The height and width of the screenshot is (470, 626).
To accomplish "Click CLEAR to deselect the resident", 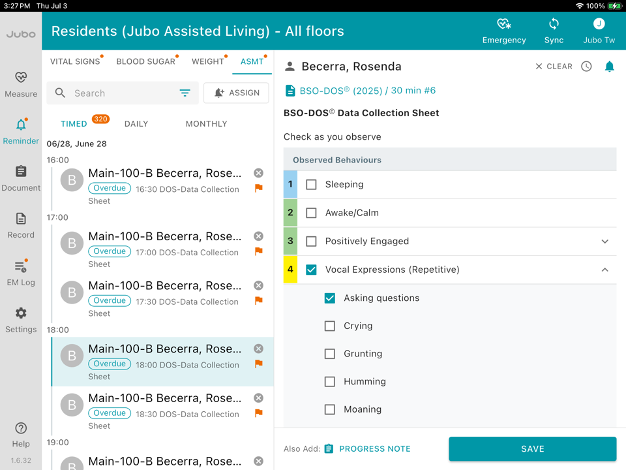I will 554,66.
